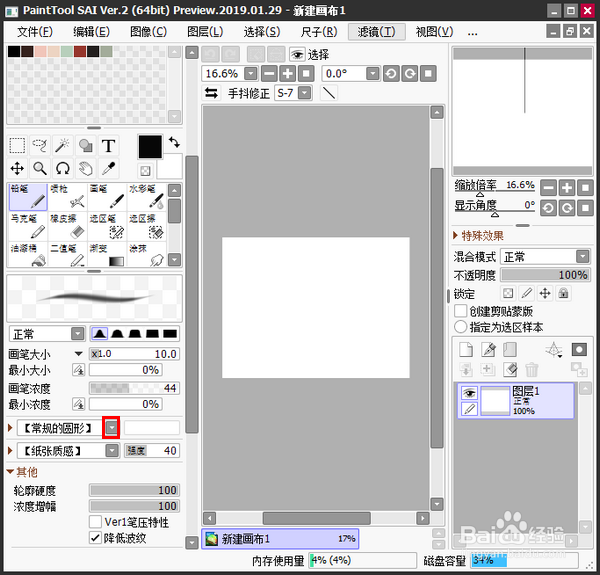Open the 编辑(E) menu
Viewport: 600px width, 575px height.
point(91,32)
